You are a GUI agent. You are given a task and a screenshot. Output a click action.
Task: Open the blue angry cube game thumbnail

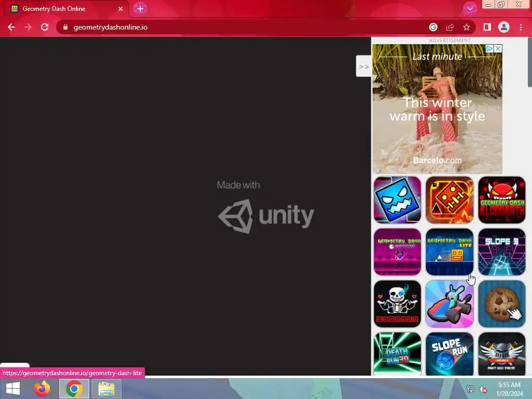point(397,200)
